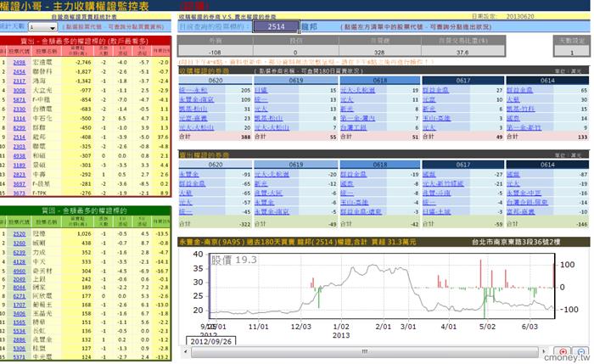This screenshot has width=594, height=364.
Task: Open the 0617 selling broker with value -21
Action: point(443,184)
